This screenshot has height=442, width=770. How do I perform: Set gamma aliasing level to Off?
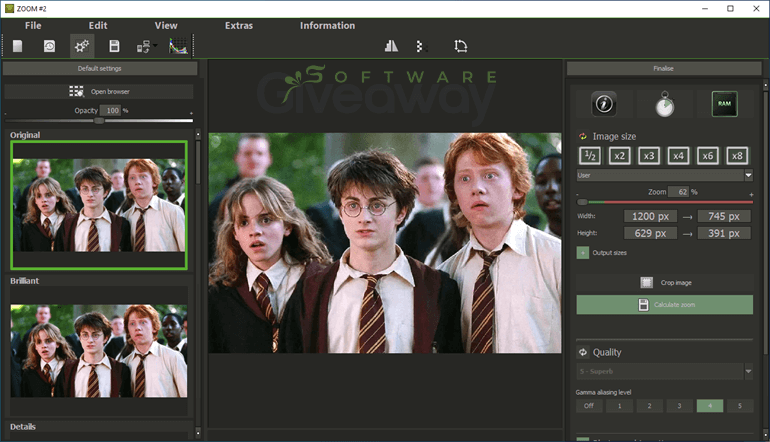tap(589, 406)
